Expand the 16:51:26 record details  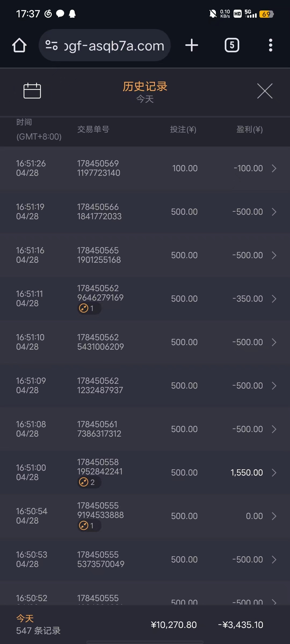[x=274, y=168]
